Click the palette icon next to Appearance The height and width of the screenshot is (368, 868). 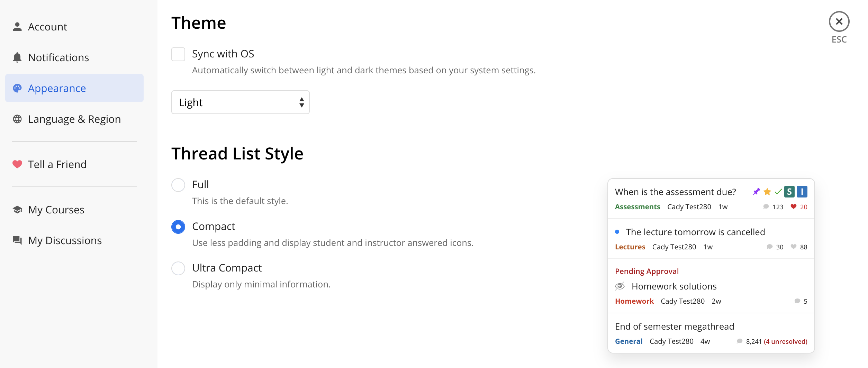coord(17,88)
